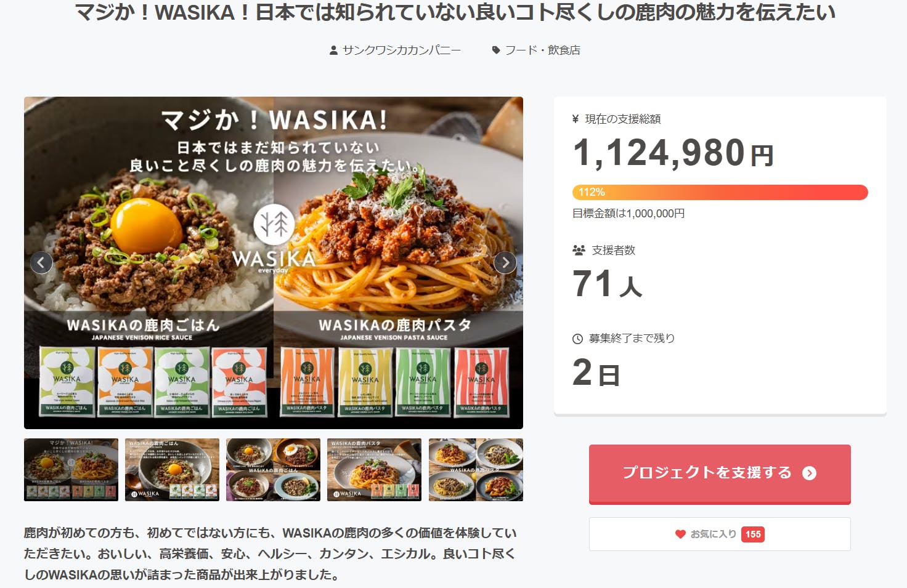
Task: Select the first carousel thumbnail
Action: pos(71,470)
